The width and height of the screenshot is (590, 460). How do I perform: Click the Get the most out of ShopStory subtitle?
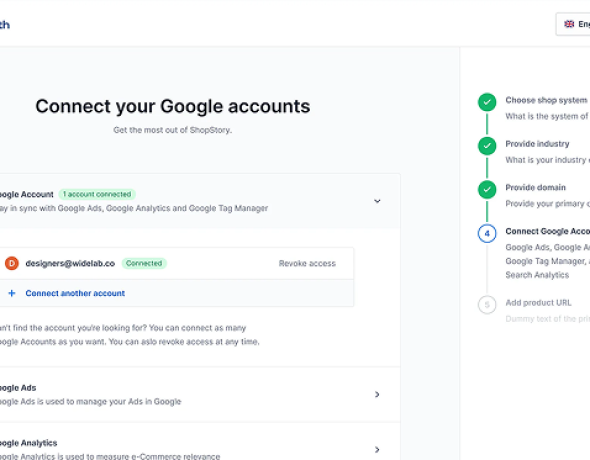tap(173, 130)
